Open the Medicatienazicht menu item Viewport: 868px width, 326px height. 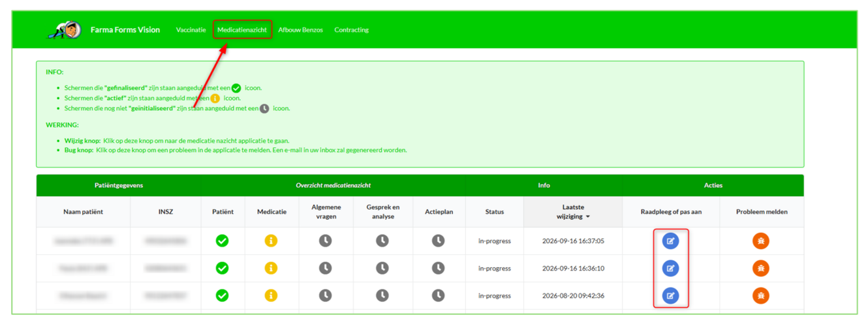pos(242,30)
